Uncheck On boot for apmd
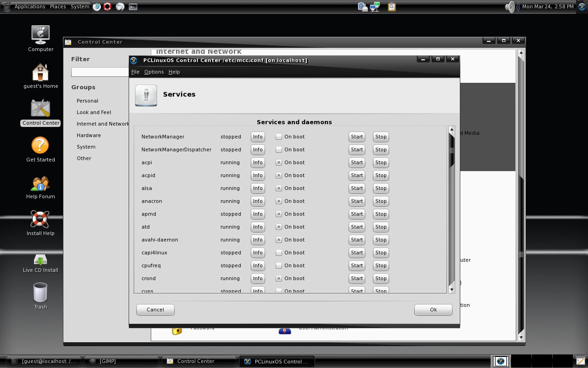 click(279, 214)
